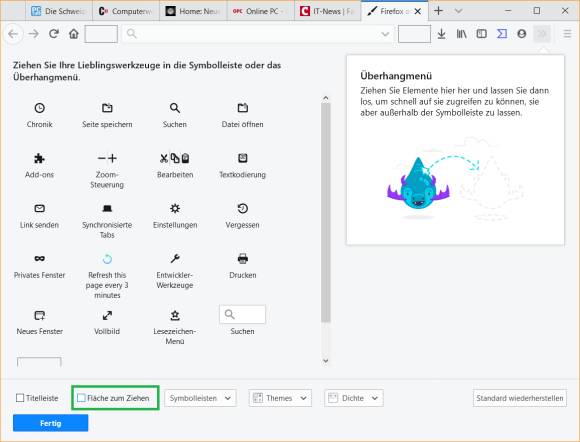
Task: Click Standard wiederherstellen button
Action: coord(520,398)
